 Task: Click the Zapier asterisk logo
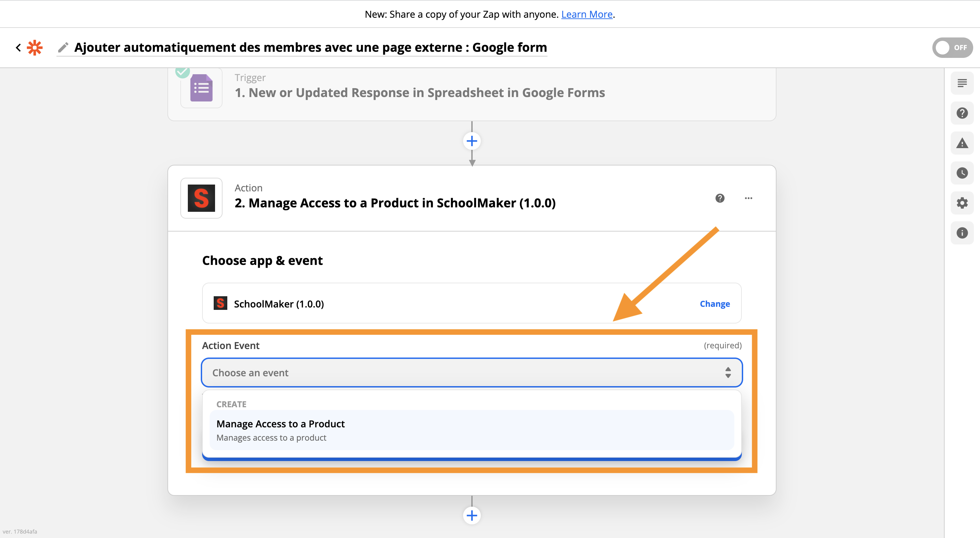(x=35, y=48)
